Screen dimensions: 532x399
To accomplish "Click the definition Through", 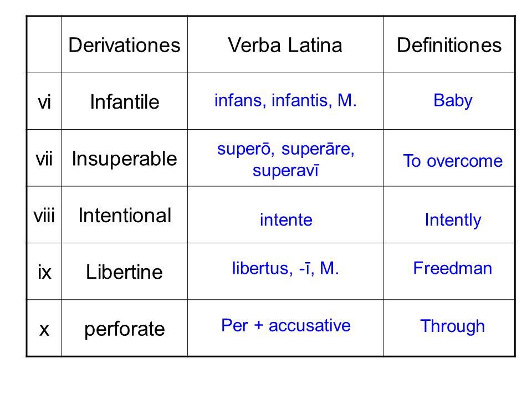I will click(x=453, y=326).
